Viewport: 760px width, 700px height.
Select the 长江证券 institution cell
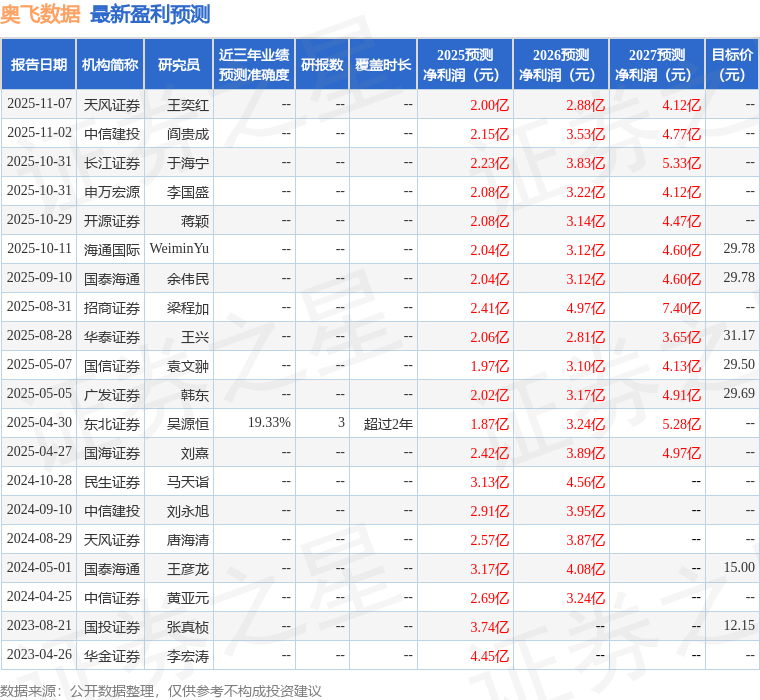tap(112, 163)
